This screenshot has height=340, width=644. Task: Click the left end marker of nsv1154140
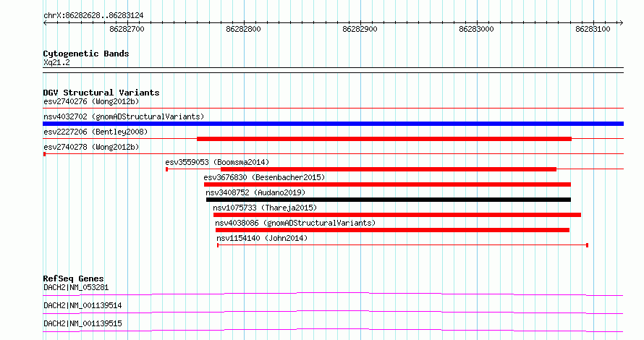pos(218,245)
